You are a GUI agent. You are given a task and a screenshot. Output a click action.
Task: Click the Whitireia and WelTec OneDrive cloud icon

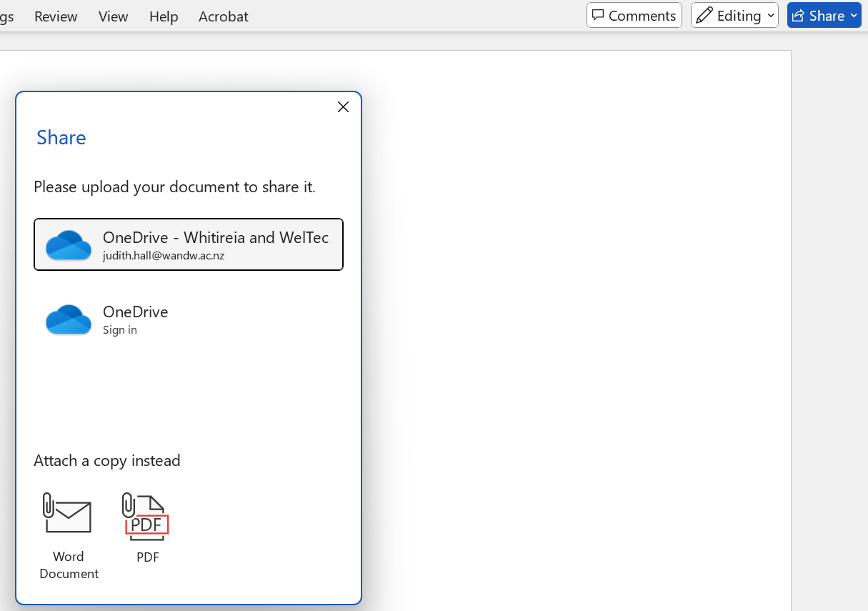[x=69, y=245]
